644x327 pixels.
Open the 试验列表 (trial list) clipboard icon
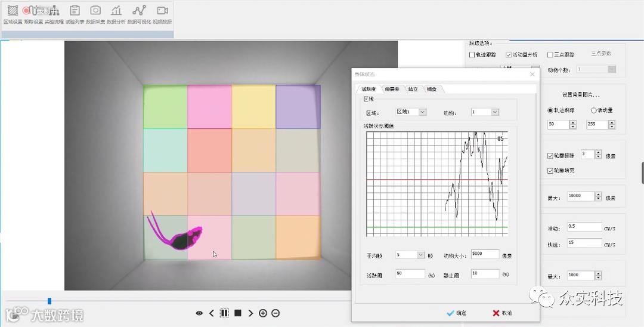click(75, 11)
